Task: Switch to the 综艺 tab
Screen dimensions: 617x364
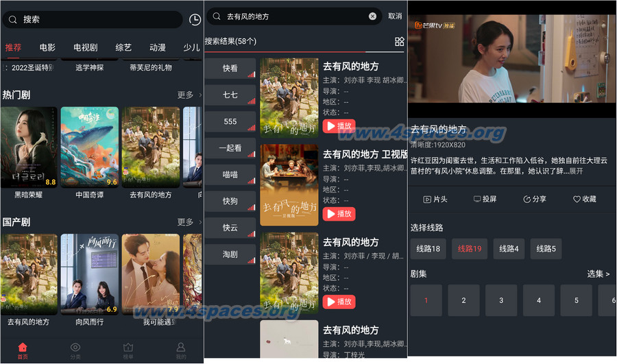Action: click(x=123, y=47)
